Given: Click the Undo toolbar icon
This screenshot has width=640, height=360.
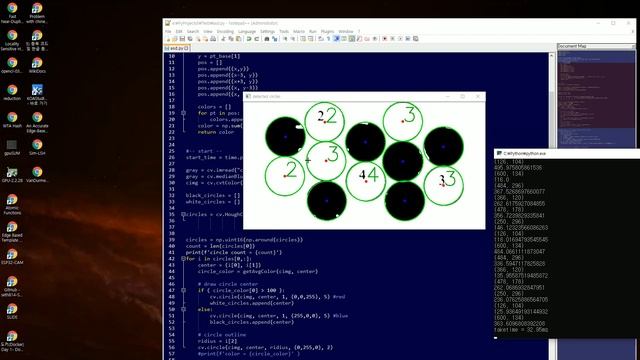Looking at the screenshot, I should click(249, 39).
